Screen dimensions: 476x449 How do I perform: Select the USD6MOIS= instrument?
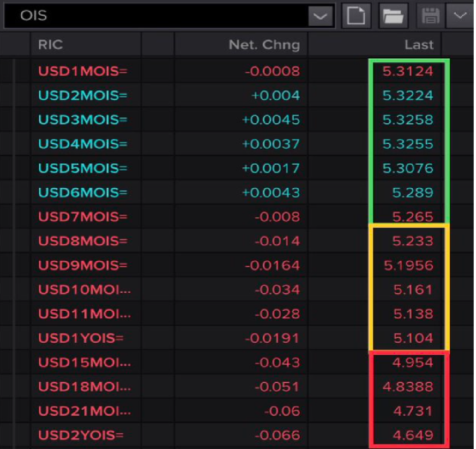82,193
